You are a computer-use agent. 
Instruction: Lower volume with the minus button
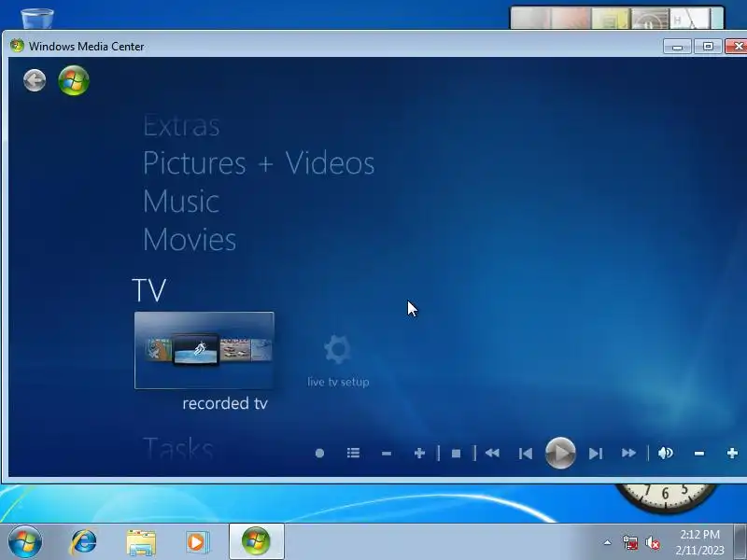(698, 454)
